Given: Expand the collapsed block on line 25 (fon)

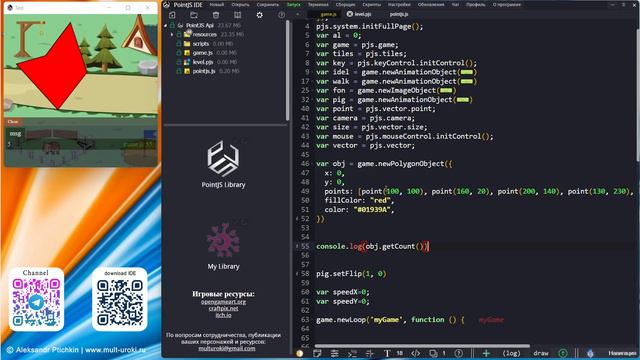Looking at the screenshot, I should pos(446,90).
